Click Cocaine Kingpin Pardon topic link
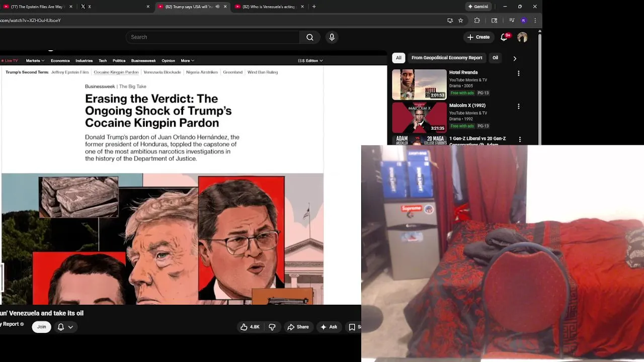644x362 pixels. coord(116,72)
